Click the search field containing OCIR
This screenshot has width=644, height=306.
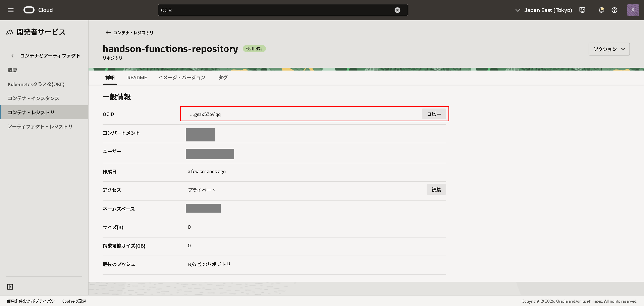(x=283, y=10)
